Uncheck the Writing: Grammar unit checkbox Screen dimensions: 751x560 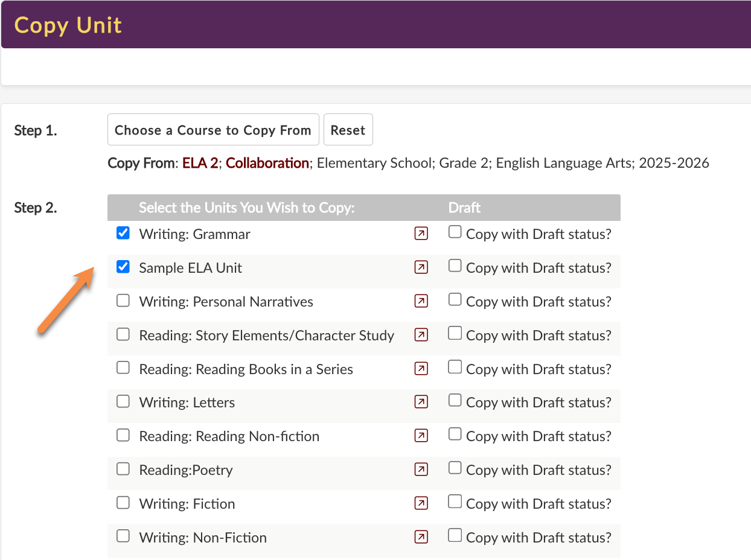coord(123,234)
